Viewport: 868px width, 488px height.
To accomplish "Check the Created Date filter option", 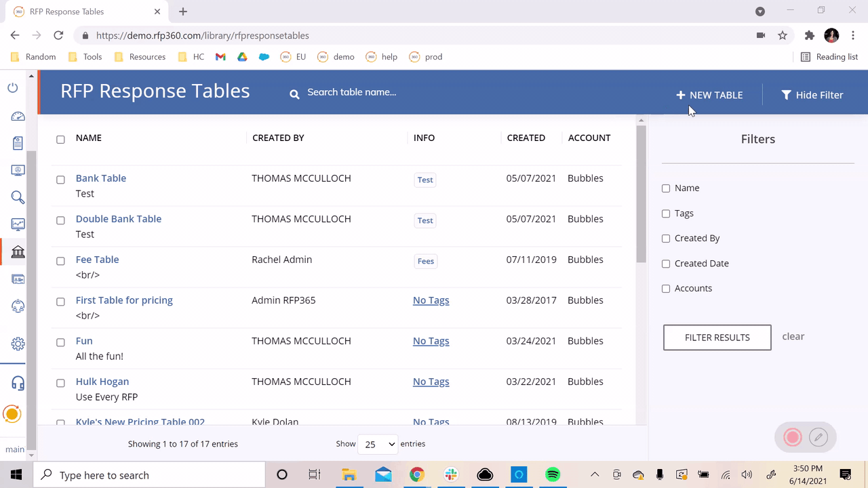I will 666,264.
